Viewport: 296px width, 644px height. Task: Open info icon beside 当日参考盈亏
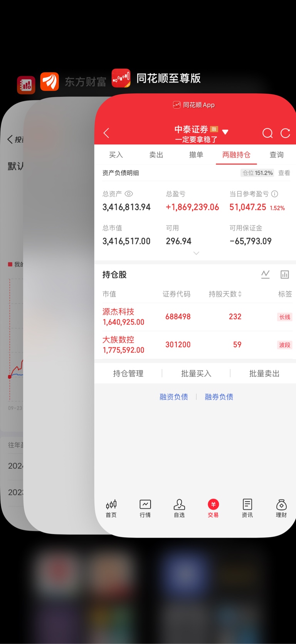coord(274,194)
